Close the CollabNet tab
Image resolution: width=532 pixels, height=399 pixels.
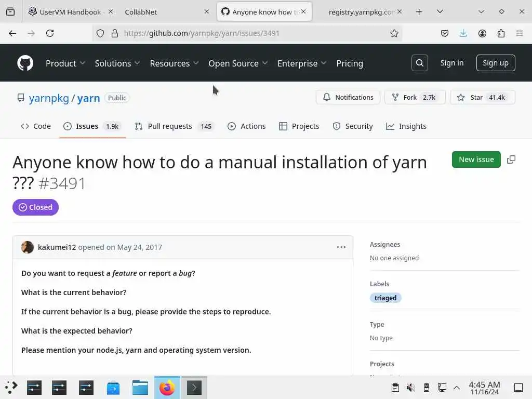(x=207, y=11)
